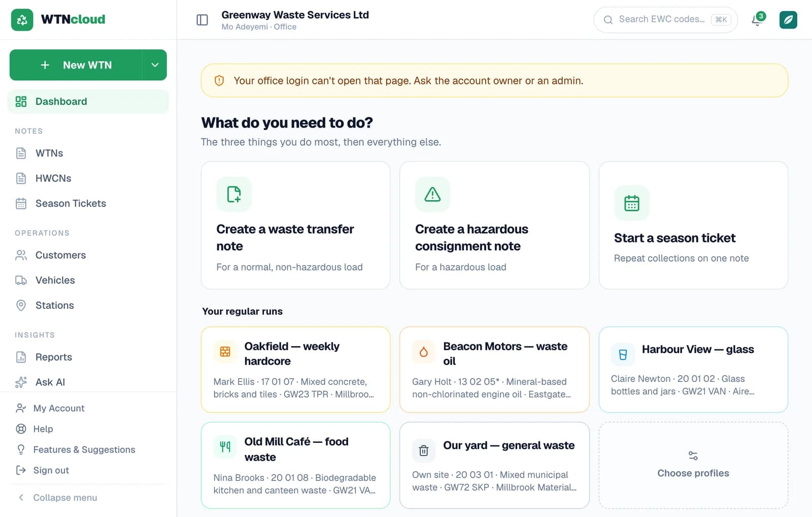Click the hazardous warning triangle icon
Image resolution: width=812 pixels, height=517 pixels.
coord(432,194)
